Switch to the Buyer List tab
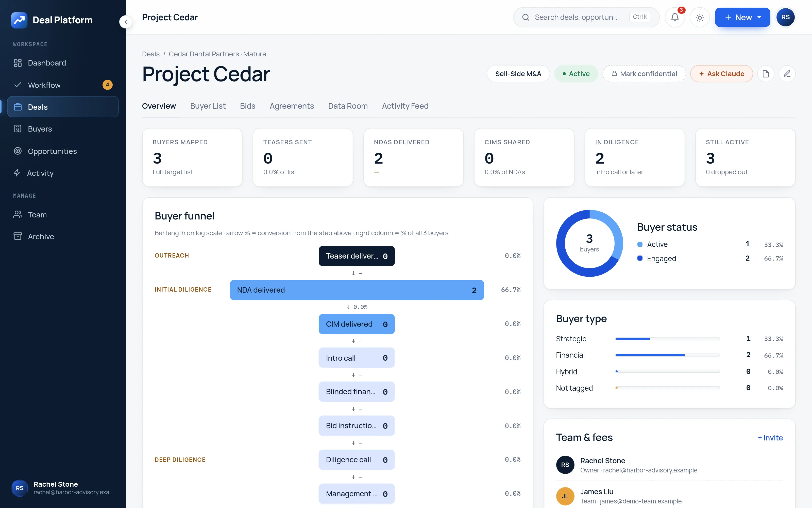This screenshot has height=508, width=812. pos(208,106)
